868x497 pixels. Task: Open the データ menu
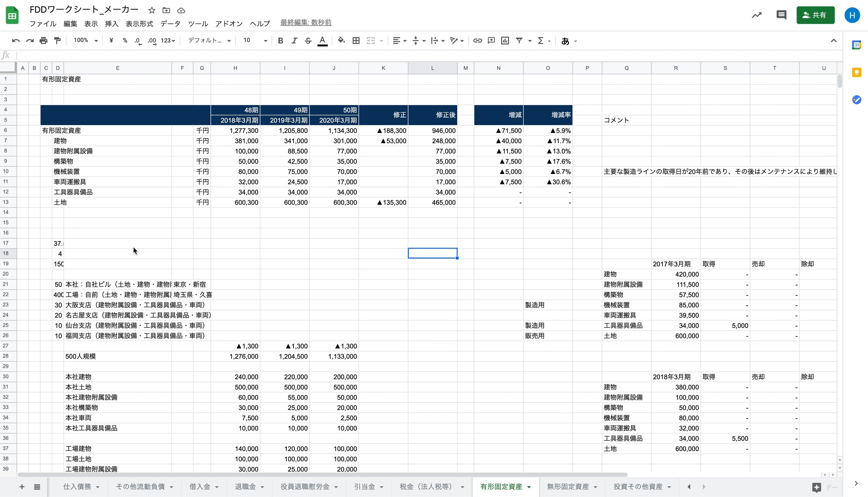coord(170,23)
